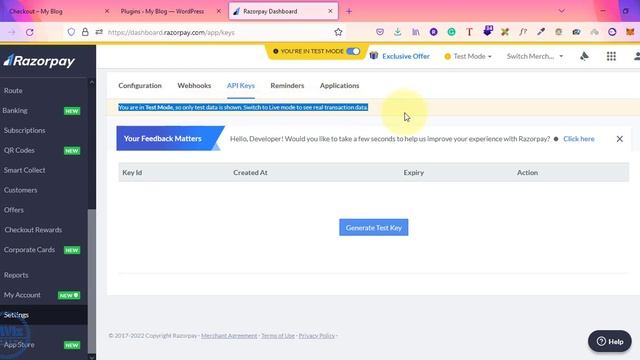Screen dimensions: 640x360
Task: Click the eyedropper extension icon
Action: tap(541, 32)
